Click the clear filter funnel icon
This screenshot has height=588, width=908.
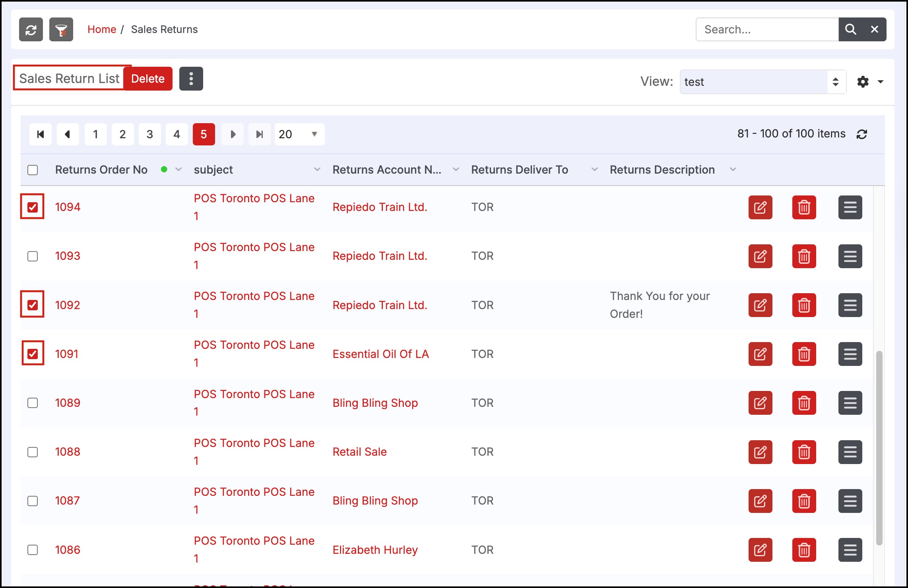coord(61,29)
